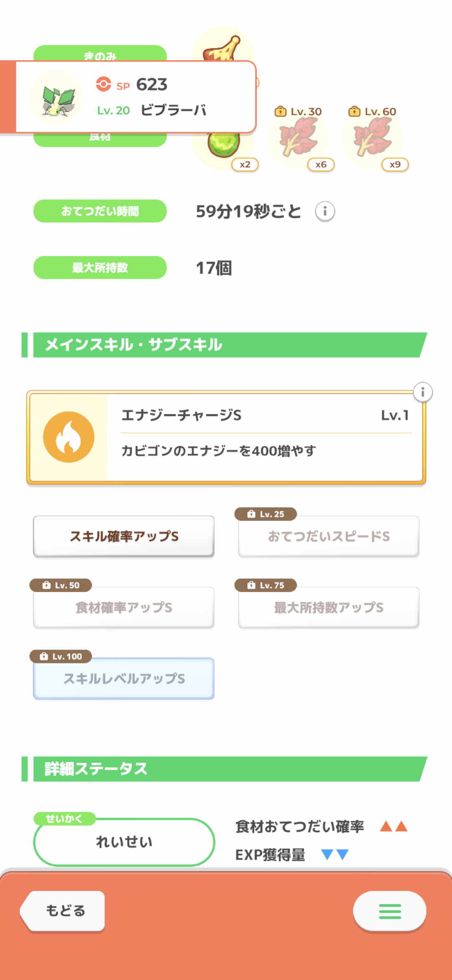Tap the 最大所持数 green label
This screenshot has height=980, width=452.
pos(100,268)
